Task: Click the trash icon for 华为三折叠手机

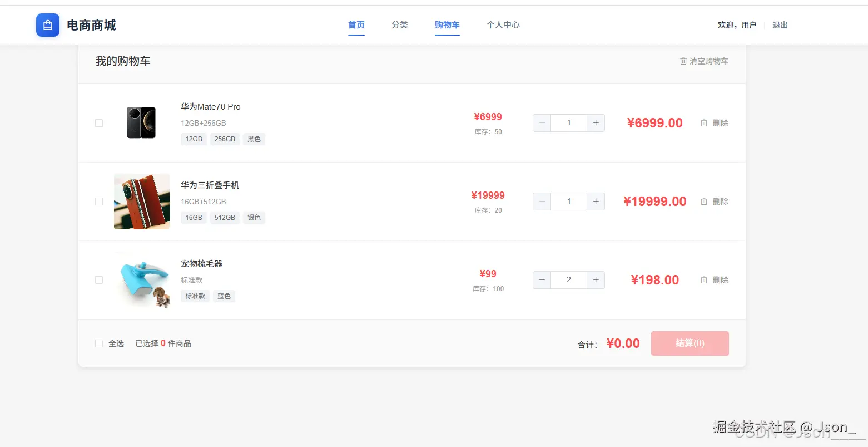Action: point(704,202)
